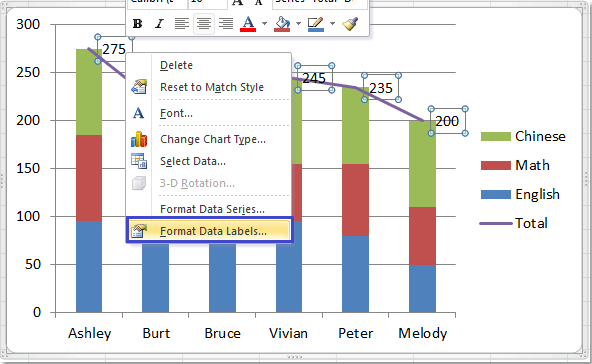592x364 pixels.
Task: Select Melody's green Chinese bar segment
Action: [422, 164]
